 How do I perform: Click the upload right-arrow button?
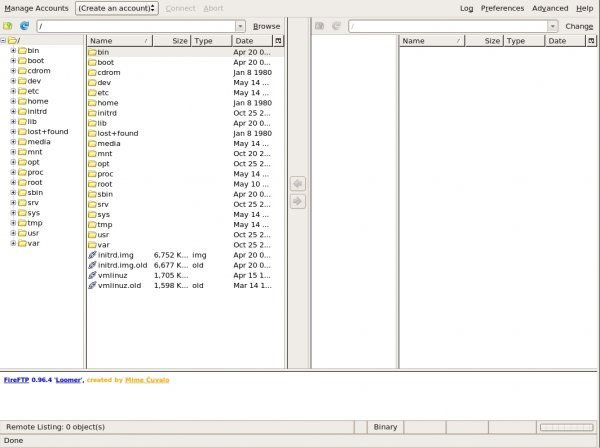point(297,202)
